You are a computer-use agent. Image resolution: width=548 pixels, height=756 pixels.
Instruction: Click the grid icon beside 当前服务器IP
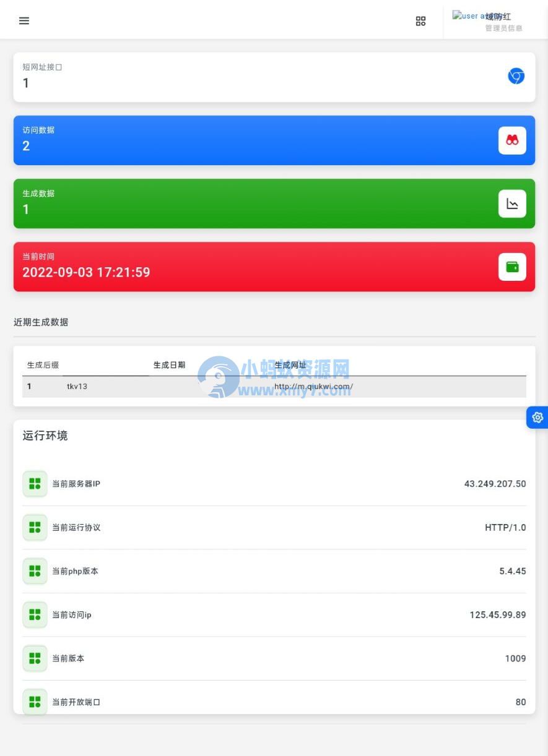(x=35, y=484)
